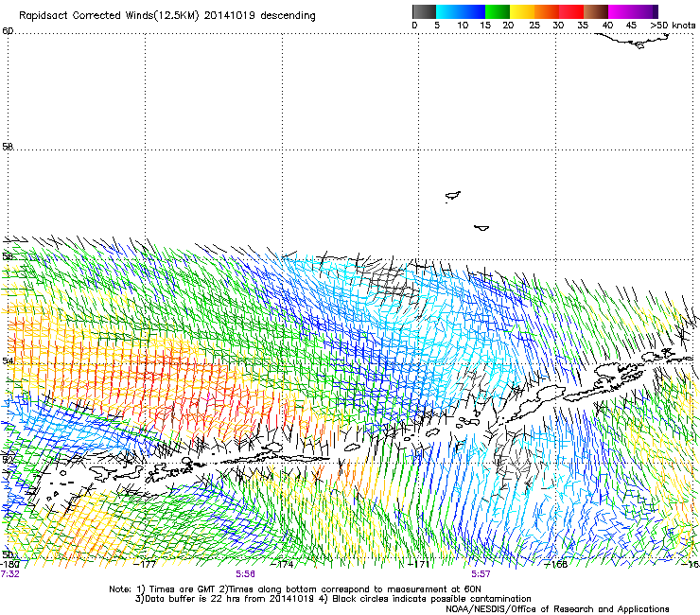Image resolution: width=700 pixels, height=615 pixels.
Task: Click the date '20141019 descending' in the title
Action: coord(259,16)
